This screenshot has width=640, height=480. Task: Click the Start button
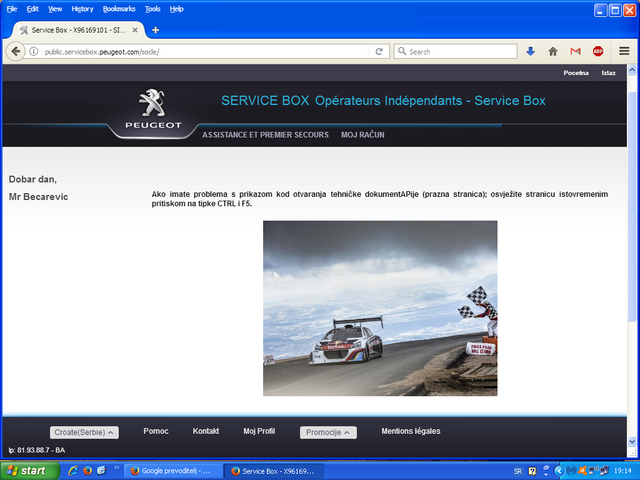(30, 471)
